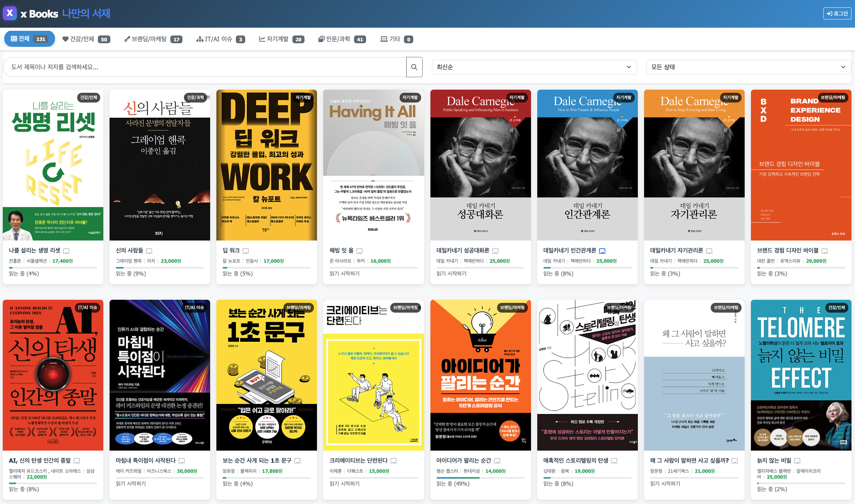Click the note icon beside 아이디어가 팔리는 순간
Image resolution: width=855 pixels, height=504 pixels.
497,461
